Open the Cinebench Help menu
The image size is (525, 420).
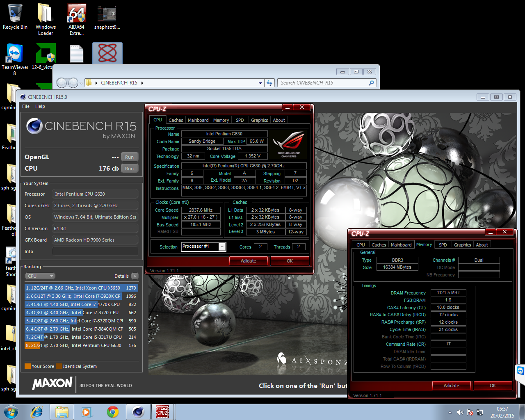tap(40, 106)
